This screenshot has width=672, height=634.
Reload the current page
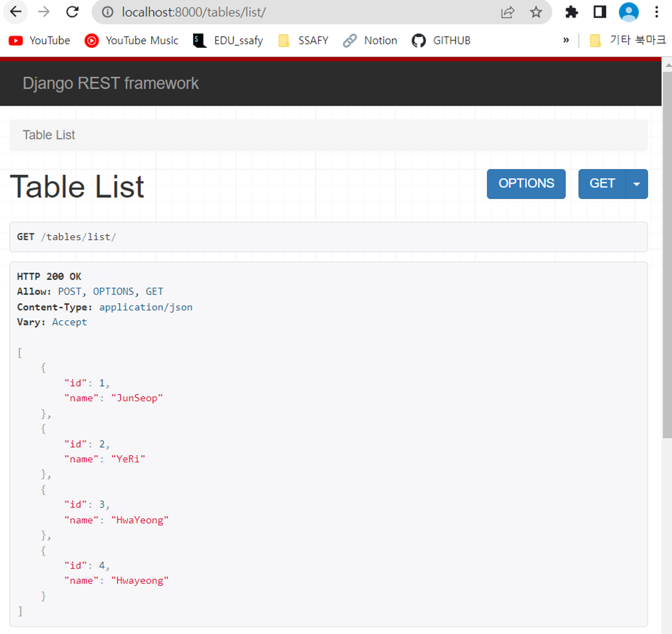pyautogui.click(x=72, y=12)
